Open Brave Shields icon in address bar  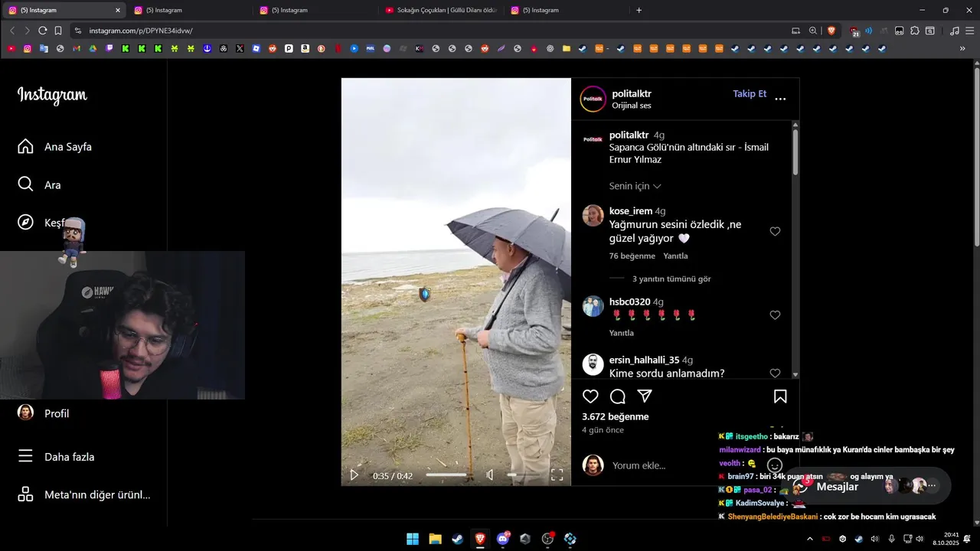(831, 31)
